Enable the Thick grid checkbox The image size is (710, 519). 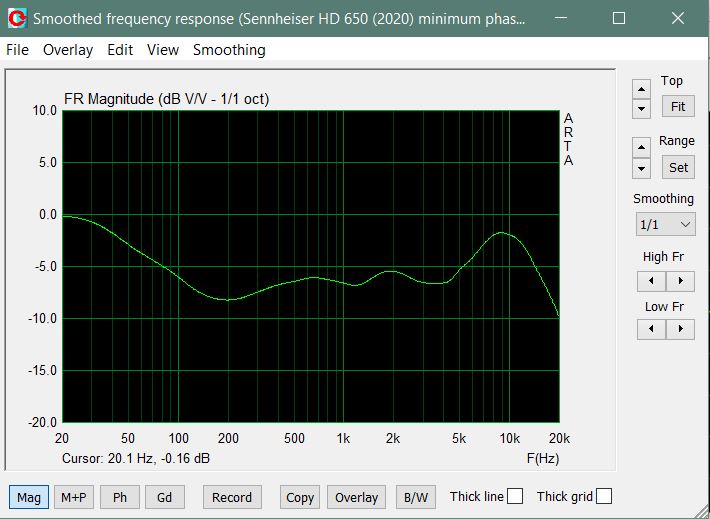point(604,496)
